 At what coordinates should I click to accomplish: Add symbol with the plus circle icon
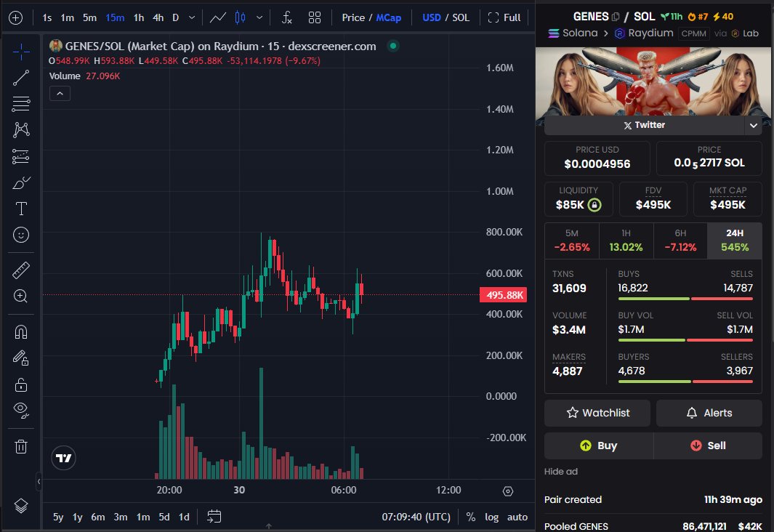16,17
